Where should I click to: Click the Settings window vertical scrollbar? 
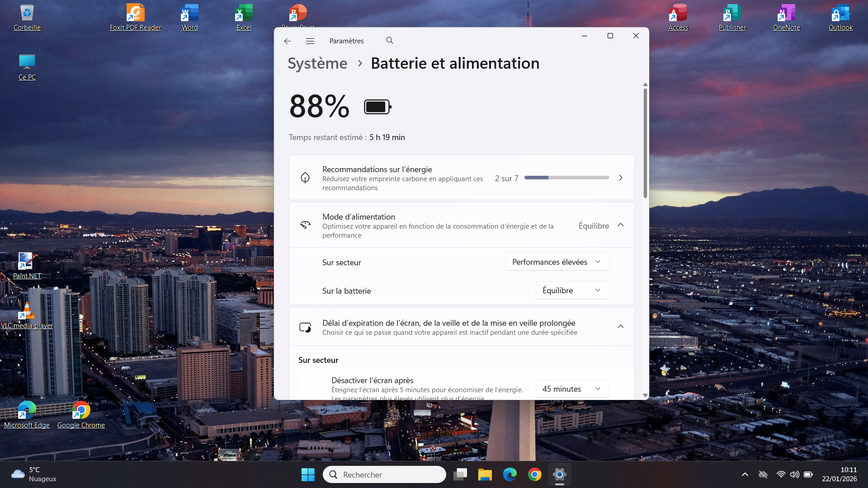(645, 143)
